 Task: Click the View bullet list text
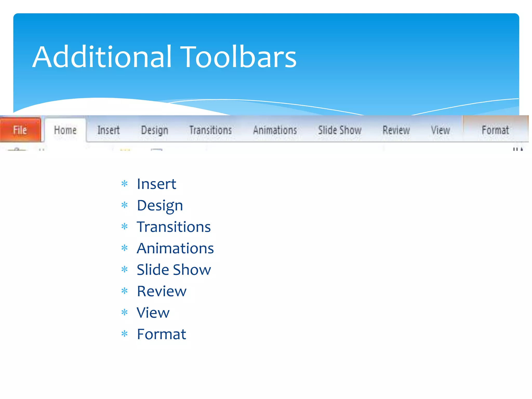click(153, 312)
